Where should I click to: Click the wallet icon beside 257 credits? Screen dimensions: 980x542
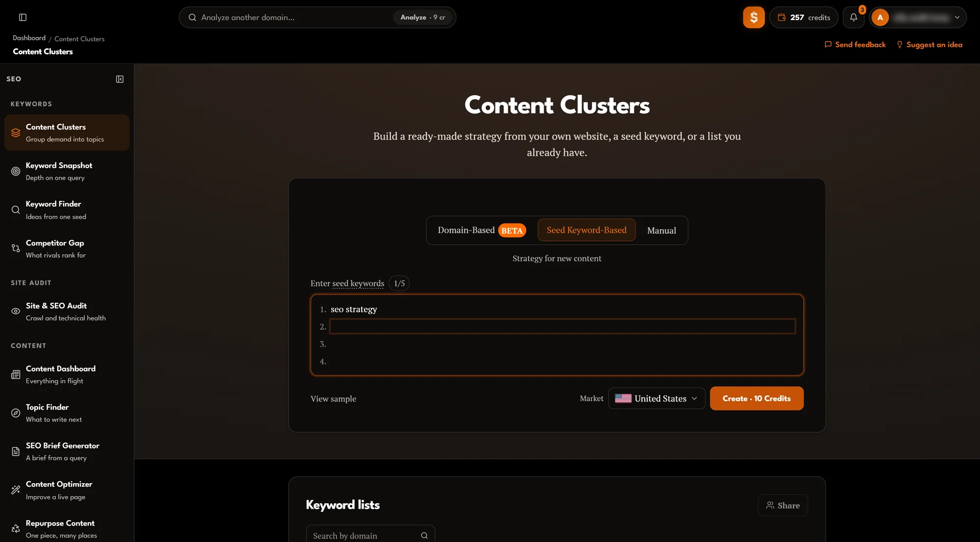tap(782, 17)
